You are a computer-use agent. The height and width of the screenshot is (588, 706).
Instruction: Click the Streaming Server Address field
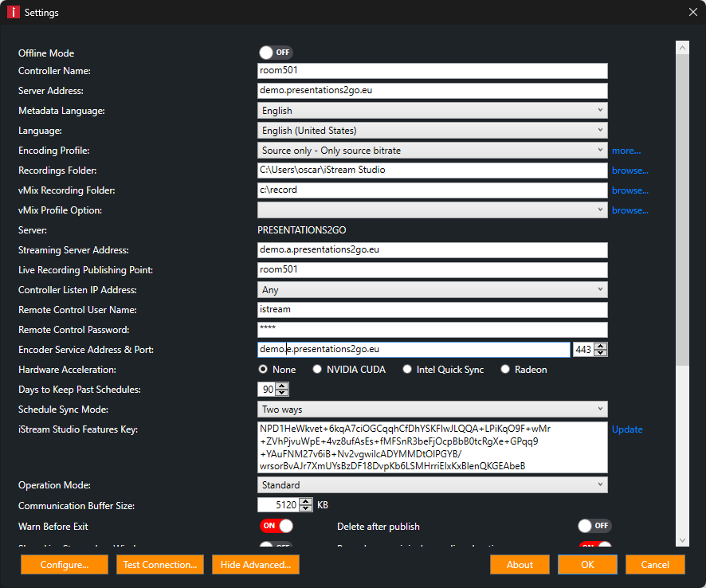point(432,250)
